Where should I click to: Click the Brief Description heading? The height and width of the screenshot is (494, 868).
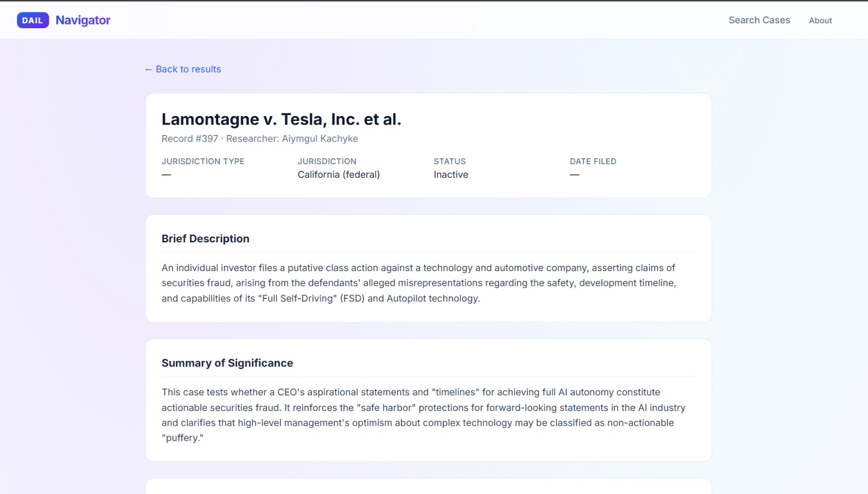206,239
